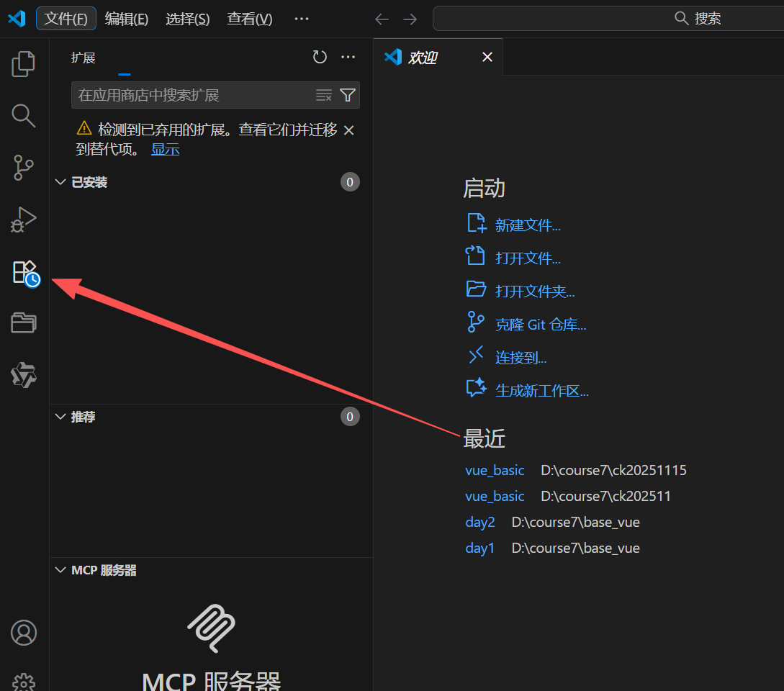The image size is (784, 691).
Task: Dismiss the deprecated extensions warning
Action: [349, 130]
